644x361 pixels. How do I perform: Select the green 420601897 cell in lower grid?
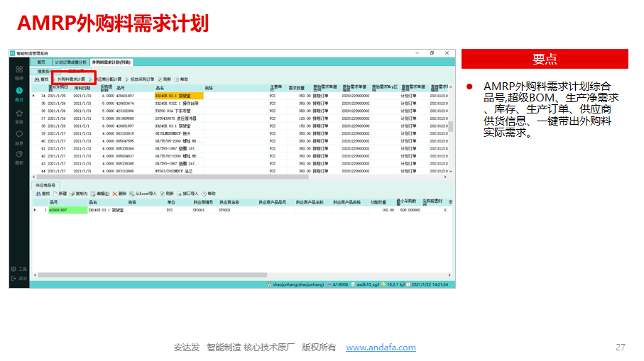click(60, 210)
